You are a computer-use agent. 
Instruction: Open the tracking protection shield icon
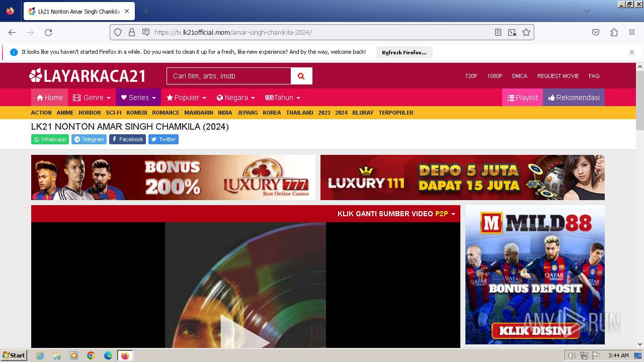(118, 32)
